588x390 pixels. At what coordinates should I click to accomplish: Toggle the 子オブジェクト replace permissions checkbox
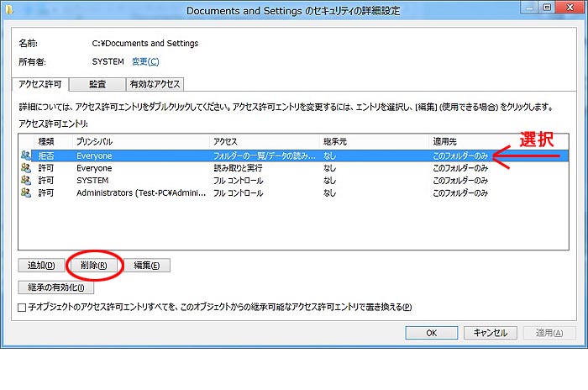point(23,308)
